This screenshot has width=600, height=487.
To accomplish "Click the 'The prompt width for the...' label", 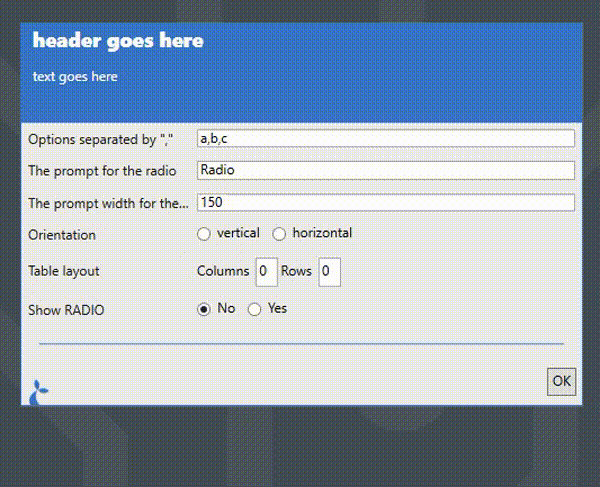I will [x=108, y=203].
